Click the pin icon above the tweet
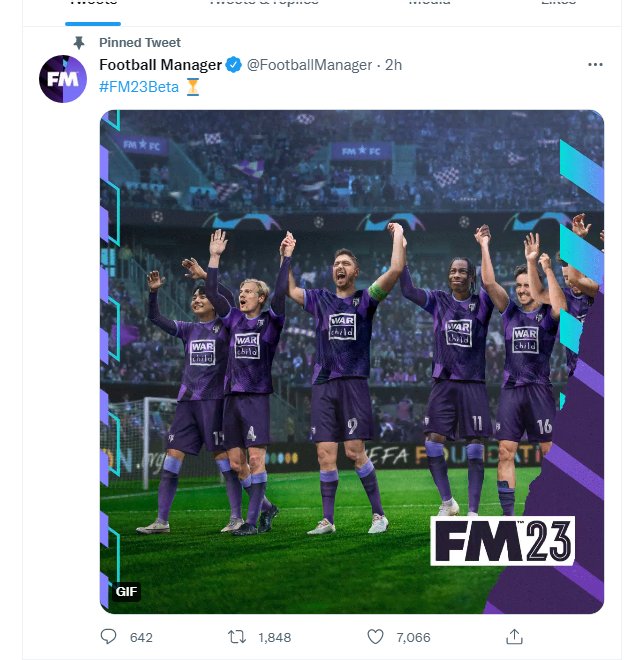Viewport: 639px width, 660px height. point(79,43)
